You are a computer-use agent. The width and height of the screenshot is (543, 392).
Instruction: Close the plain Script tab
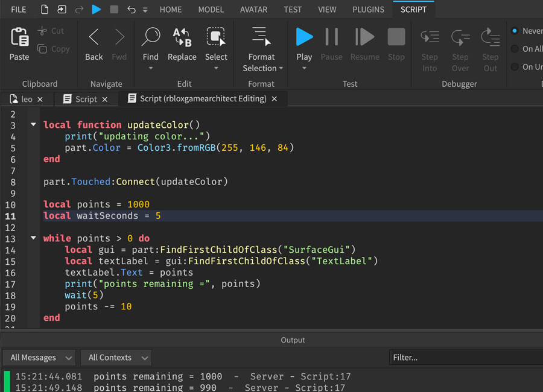pos(104,100)
